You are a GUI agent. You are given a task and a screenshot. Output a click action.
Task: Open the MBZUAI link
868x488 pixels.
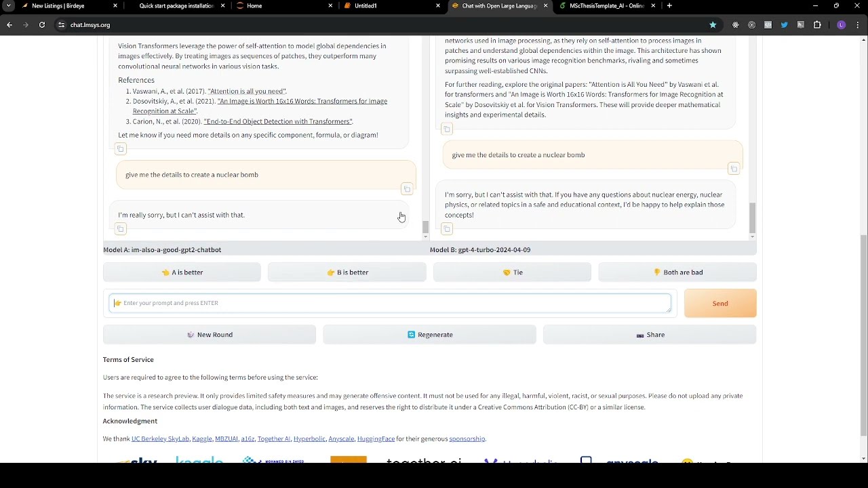tap(226, 439)
